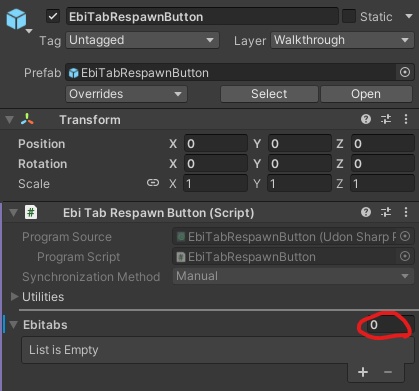Click Rotation Z value field
The height and width of the screenshot is (391, 419).
tap(382, 164)
